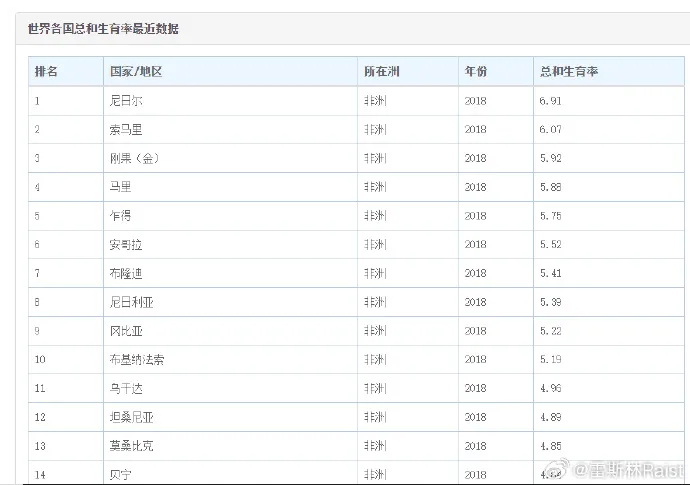Select the 坦桑尼亚 country cell
Viewport: 690px width, 485px height.
[132, 416]
